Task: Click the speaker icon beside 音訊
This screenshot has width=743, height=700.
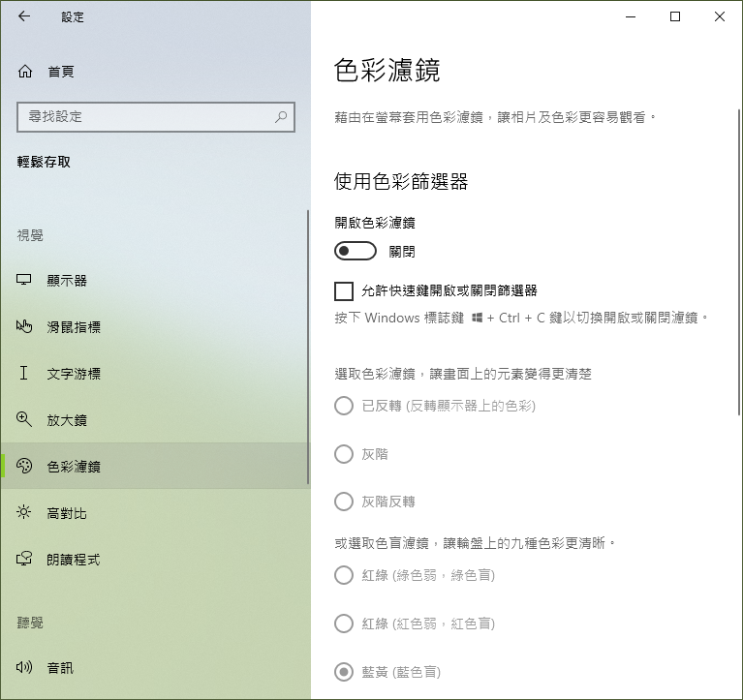Action: coord(23,668)
